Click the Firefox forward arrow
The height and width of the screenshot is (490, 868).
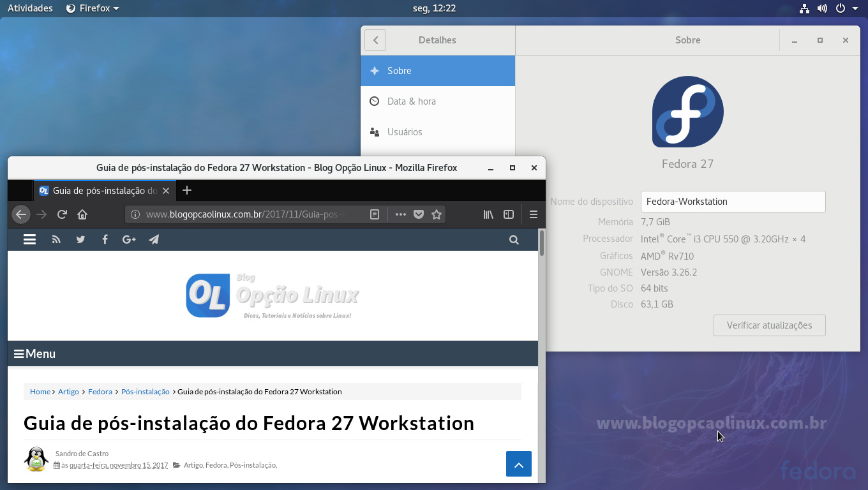tap(41, 214)
